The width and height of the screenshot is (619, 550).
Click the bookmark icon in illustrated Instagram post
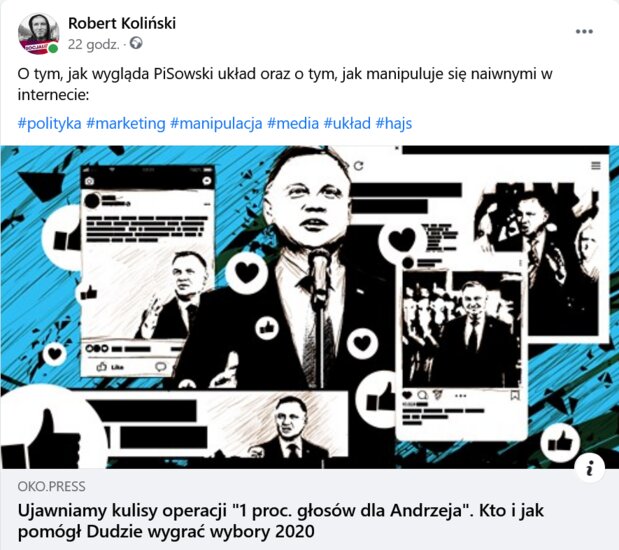[515, 395]
